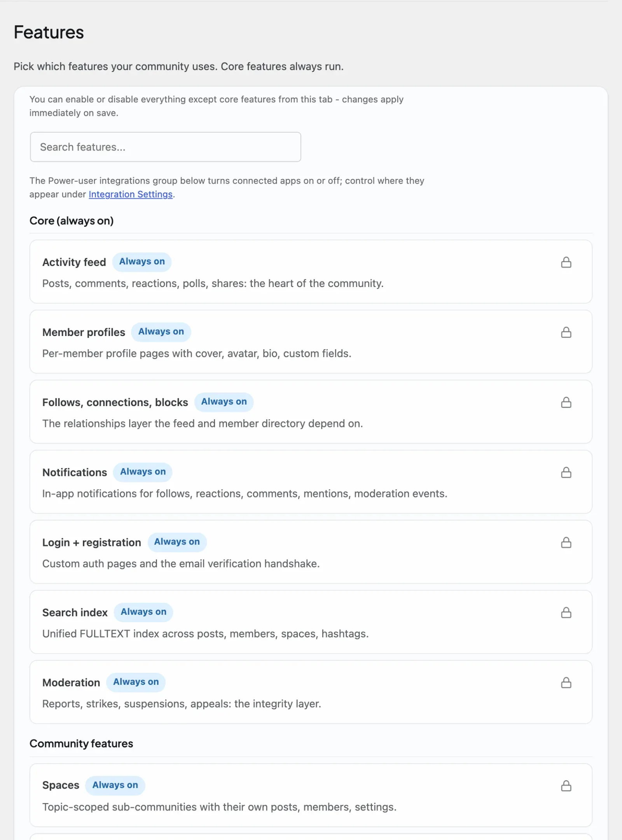Image resolution: width=622 pixels, height=840 pixels.
Task: Click the Login + registration lock icon
Action: [x=566, y=542]
